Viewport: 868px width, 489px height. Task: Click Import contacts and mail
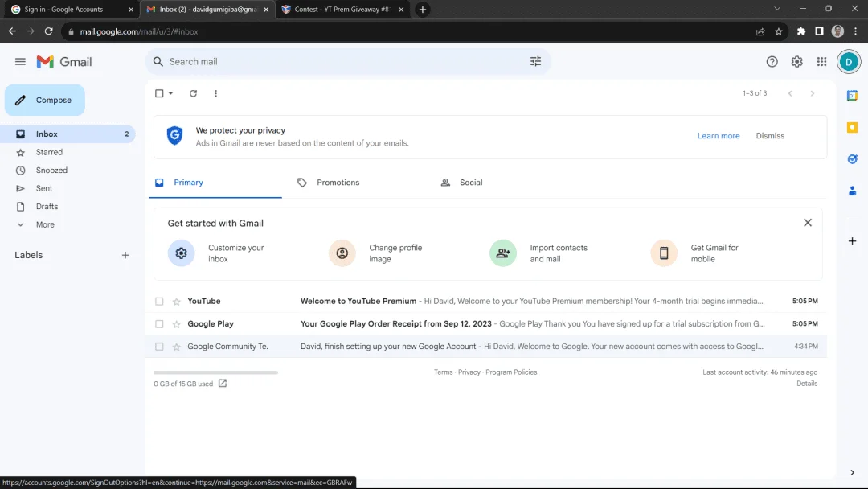[x=540, y=253]
